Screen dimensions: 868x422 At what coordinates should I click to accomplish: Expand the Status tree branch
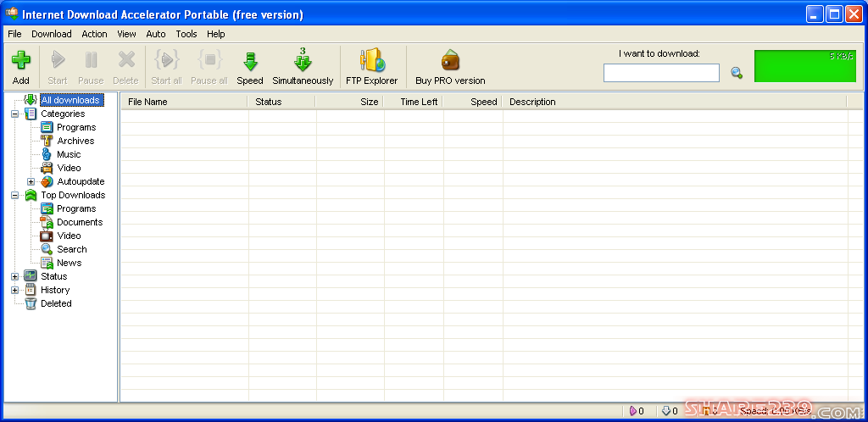tap(15, 276)
